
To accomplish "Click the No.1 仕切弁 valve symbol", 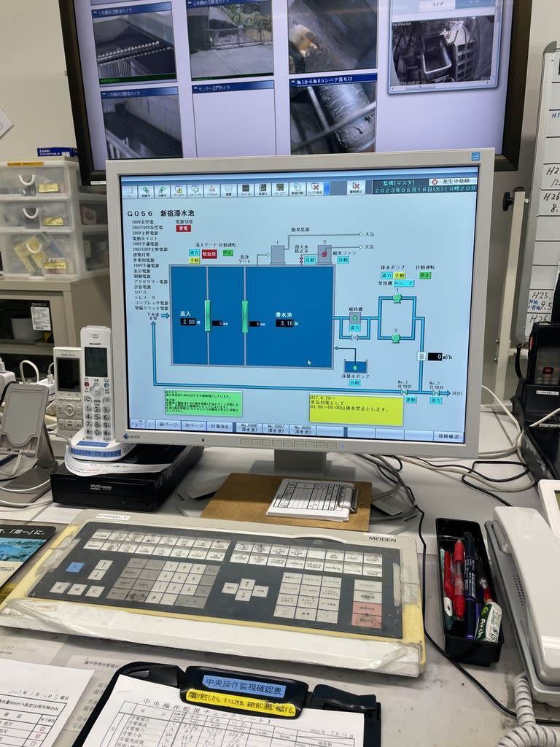I will 404,392.
